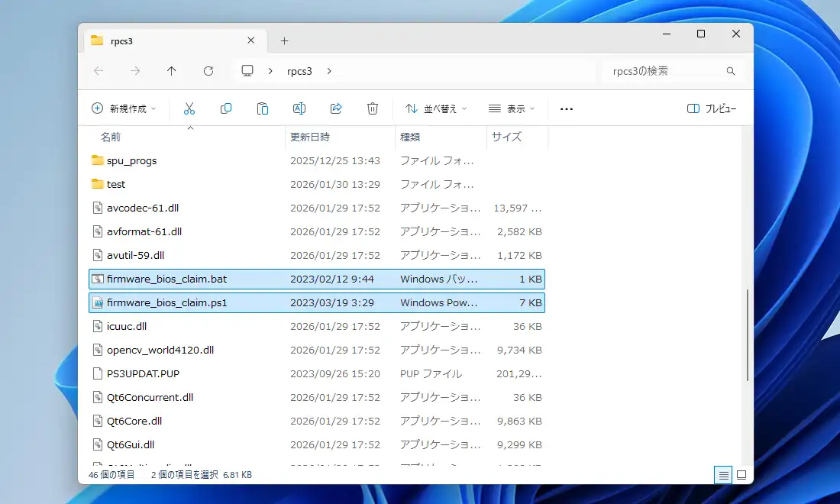Add a new tab with plus button

(x=284, y=40)
